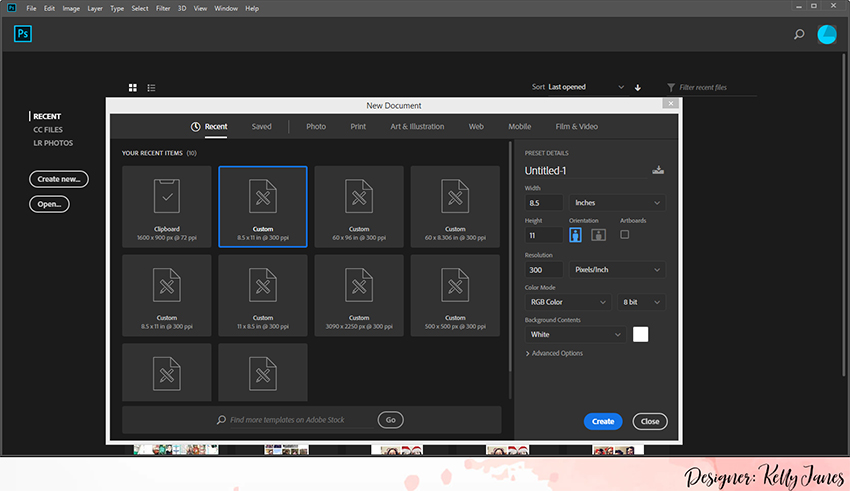The height and width of the screenshot is (491, 850).
Task: Switch to the Print tab
Action: [x=358, y=127]
